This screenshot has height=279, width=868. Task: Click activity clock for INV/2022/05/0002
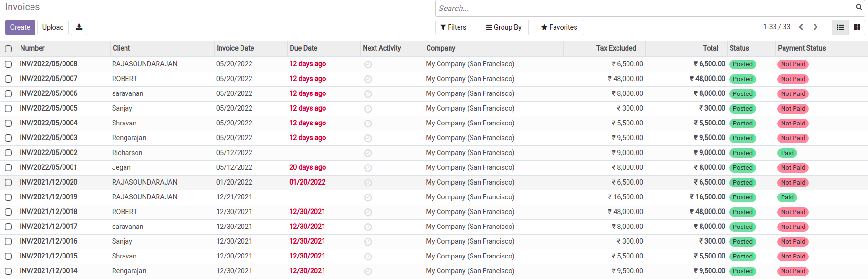(x=368, y=153)
